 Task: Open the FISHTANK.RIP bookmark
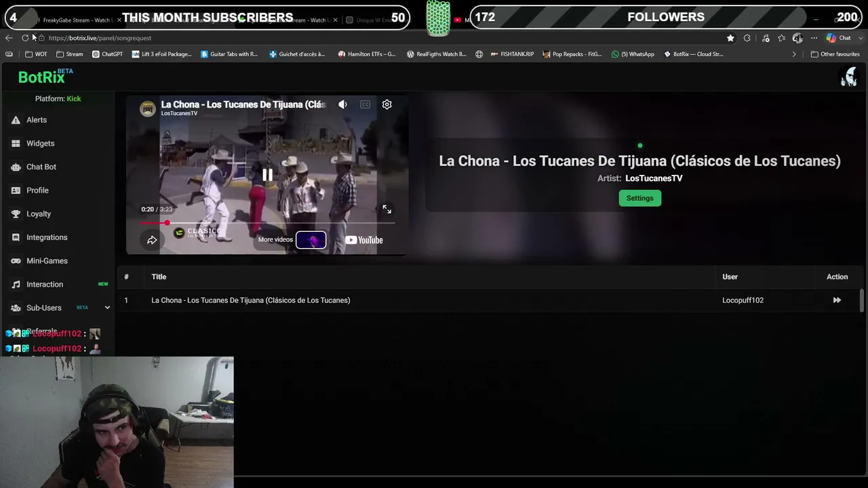coord(512,54)
